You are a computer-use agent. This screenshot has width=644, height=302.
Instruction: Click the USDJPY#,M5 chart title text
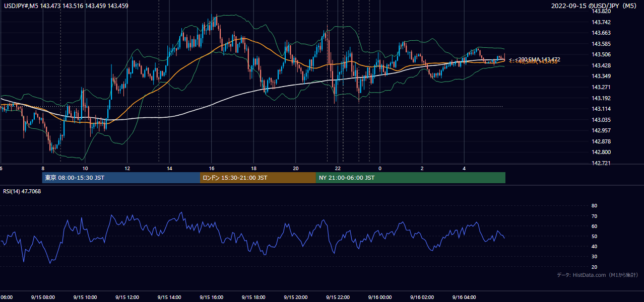pyautogui.click(x=66, y=6)
